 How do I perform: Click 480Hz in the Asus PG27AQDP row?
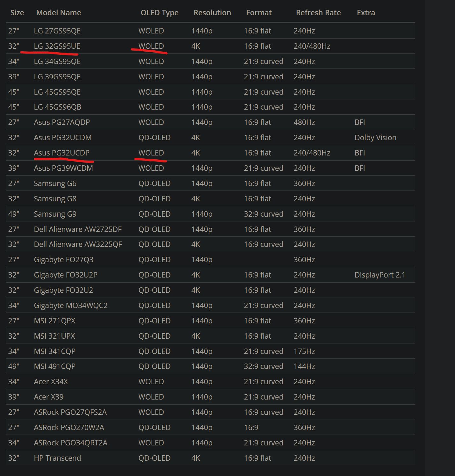(304, 122)
